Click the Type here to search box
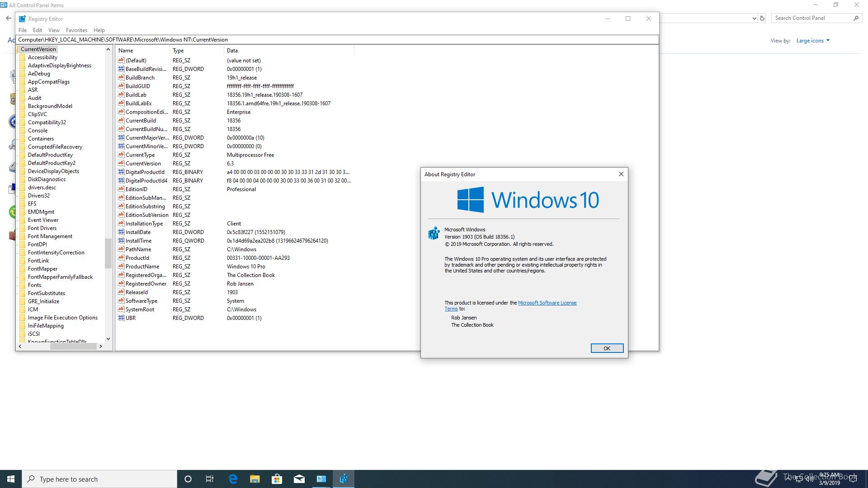This screenshot has width=868, height=488. tap(99, 479)
